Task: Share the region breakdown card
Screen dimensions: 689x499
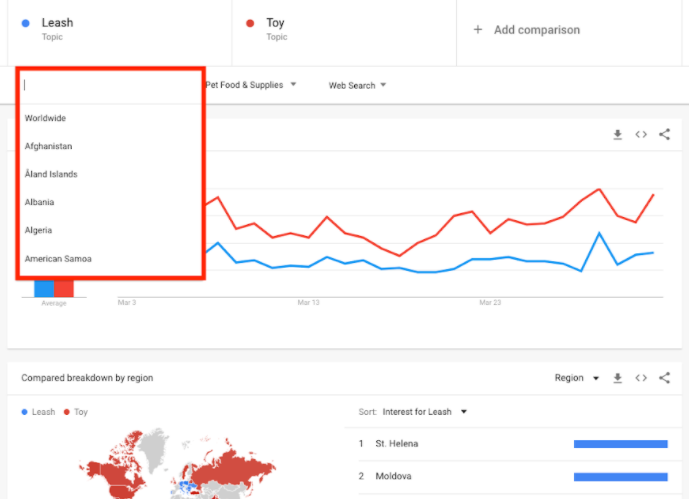Action: click(664, 378)
